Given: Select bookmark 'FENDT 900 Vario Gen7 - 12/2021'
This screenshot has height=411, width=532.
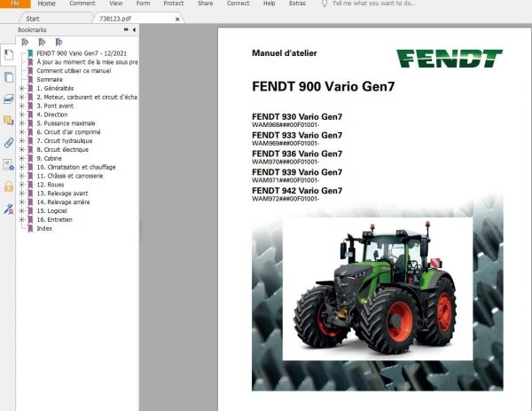Looking at the screenshot, I should [82, 53].
